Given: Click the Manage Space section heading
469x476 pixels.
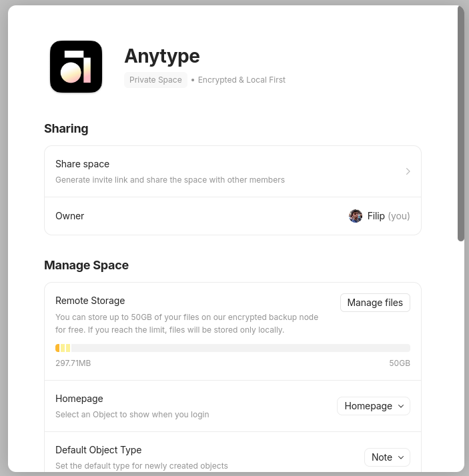Looking at the screenshot, I should pos(86,265).
